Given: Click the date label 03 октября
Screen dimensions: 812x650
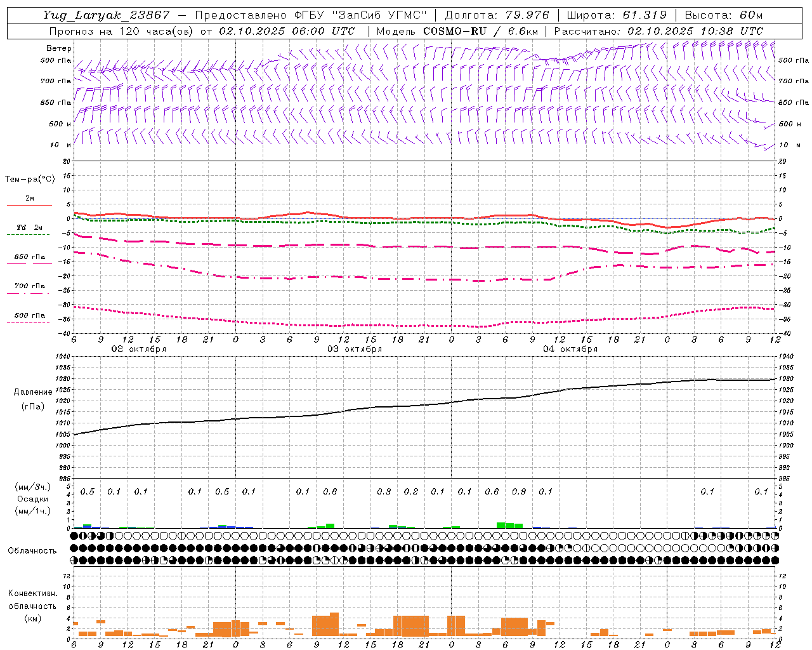Looking at the screenshot, I should click(355, 349).
